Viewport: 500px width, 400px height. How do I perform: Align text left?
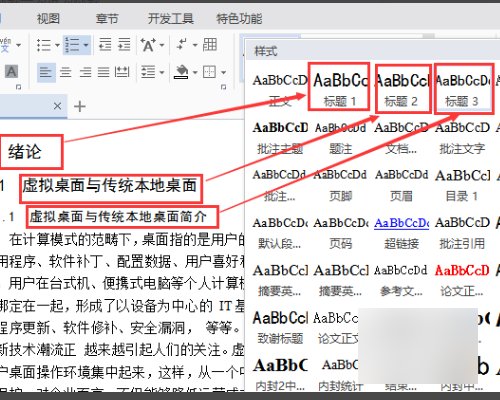click(46, 72)
